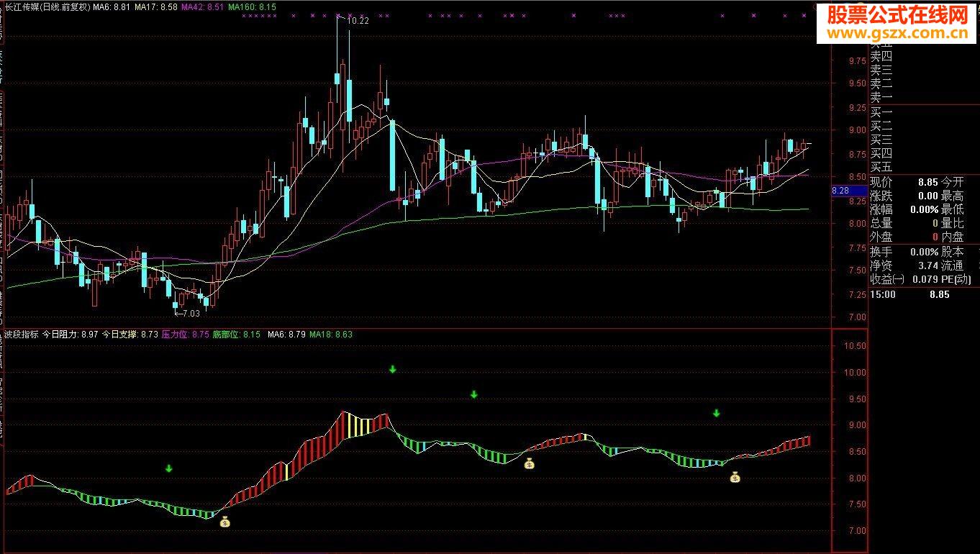This screenshot has height=554, width=980.
Task: Click the 今日阻力: 8.97 value
Action: pos(70,335)
